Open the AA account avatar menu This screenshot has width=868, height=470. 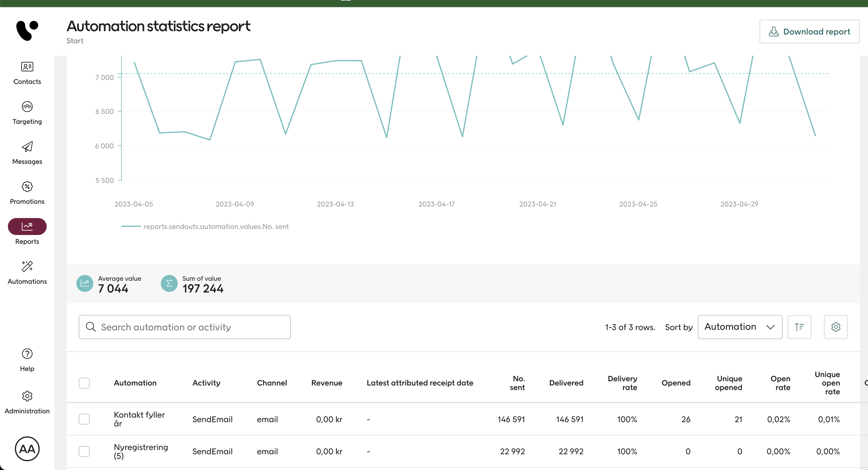click(27, 449)
